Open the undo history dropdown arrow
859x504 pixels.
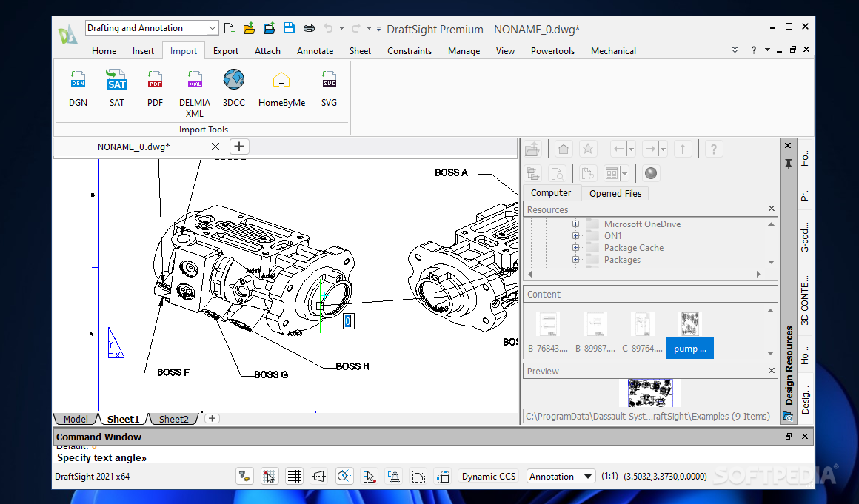coord(341,28)
